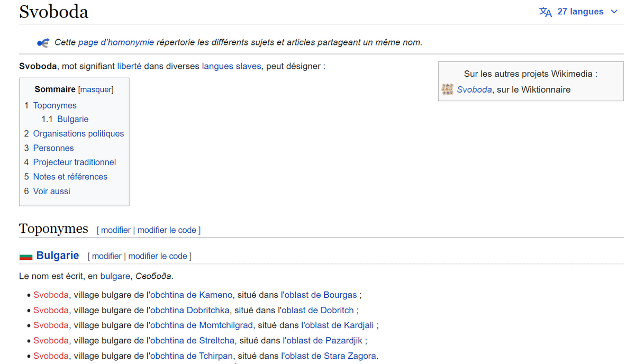Image resolution: width=635 pixels, height=364 pixels.
Task: Open the 27 langues language selector
Action: (578, 12)
